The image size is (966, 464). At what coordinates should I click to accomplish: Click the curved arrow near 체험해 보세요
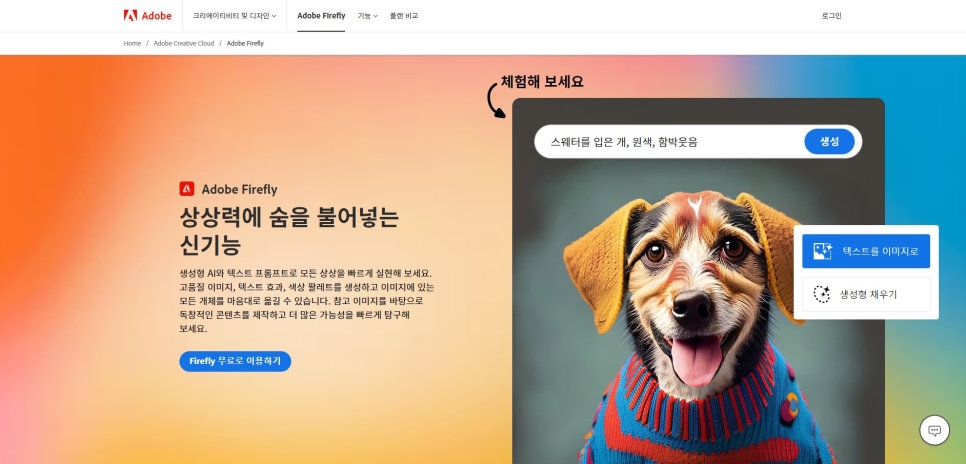pos(495,100)
